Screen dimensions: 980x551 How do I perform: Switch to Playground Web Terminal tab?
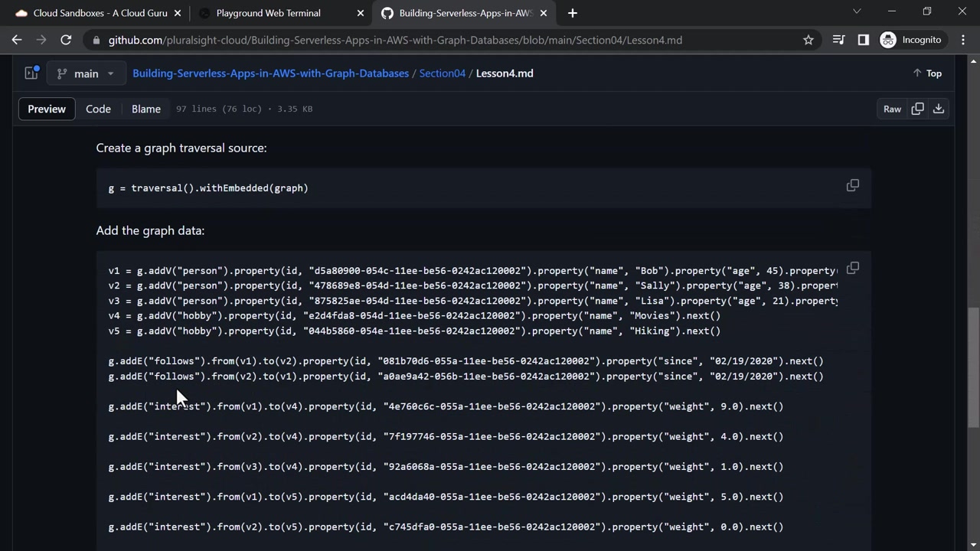[x=268, y=13]
